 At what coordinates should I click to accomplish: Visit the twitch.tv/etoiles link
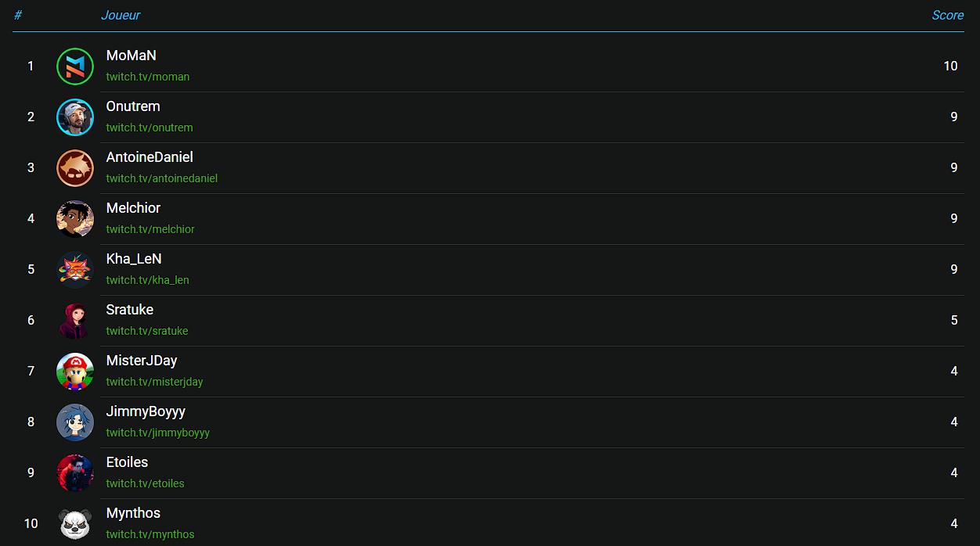[x=146, y=483]
